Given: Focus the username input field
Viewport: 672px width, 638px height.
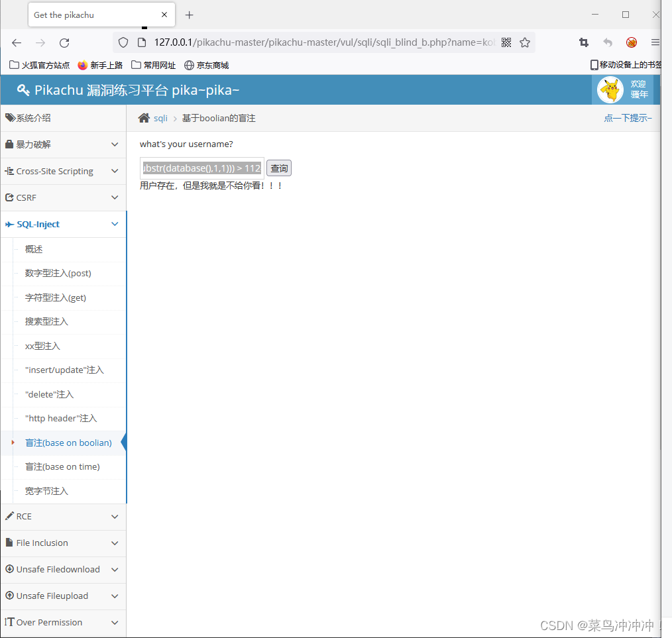Looking at the screenshot, I should click(x=201, y=168).
